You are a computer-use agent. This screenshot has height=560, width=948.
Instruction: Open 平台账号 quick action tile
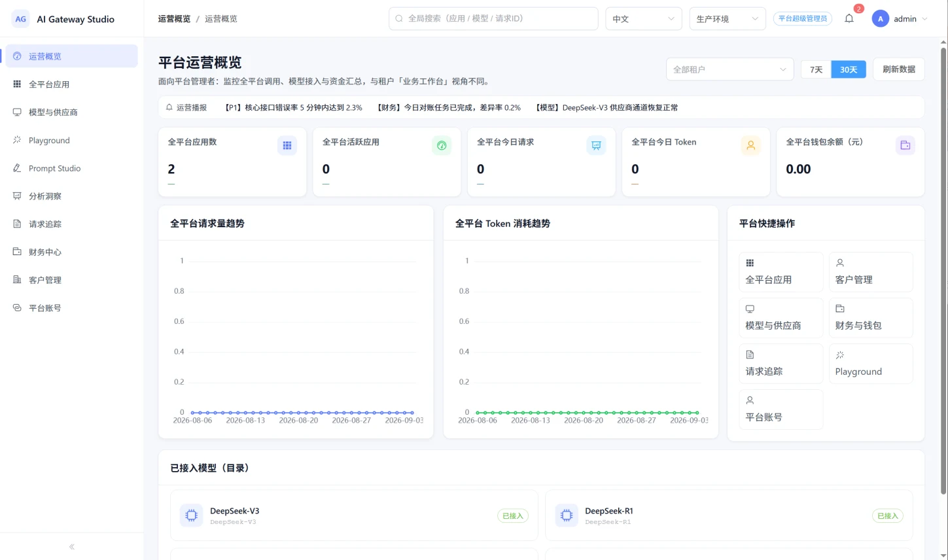click(x=781, y=410)
